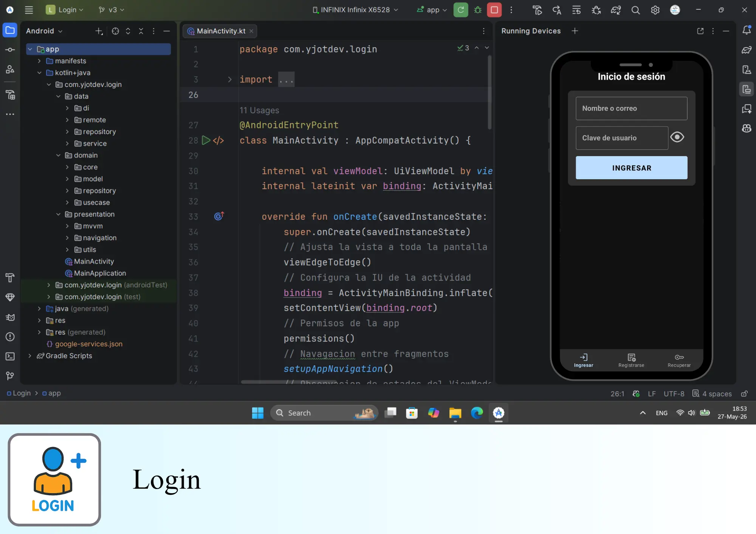
Task: Add new file in project panel
Action: coord(99,31)
